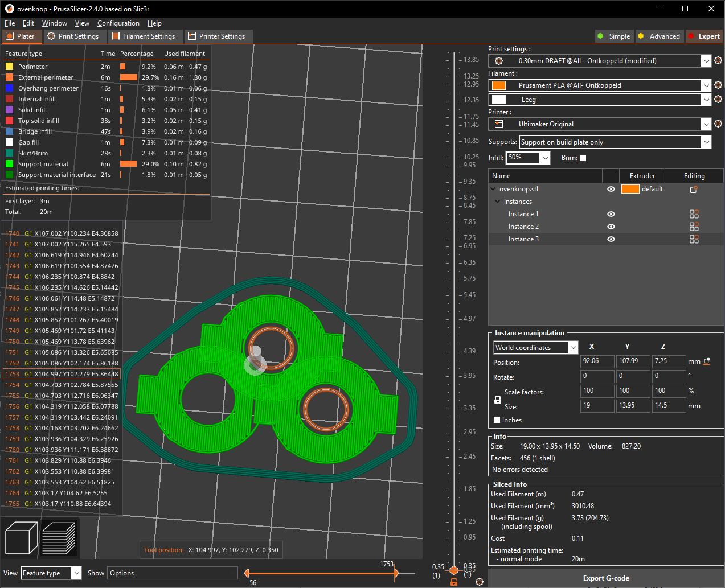
Task: Enable the Inches checkbox
Action: click(497, 420)
